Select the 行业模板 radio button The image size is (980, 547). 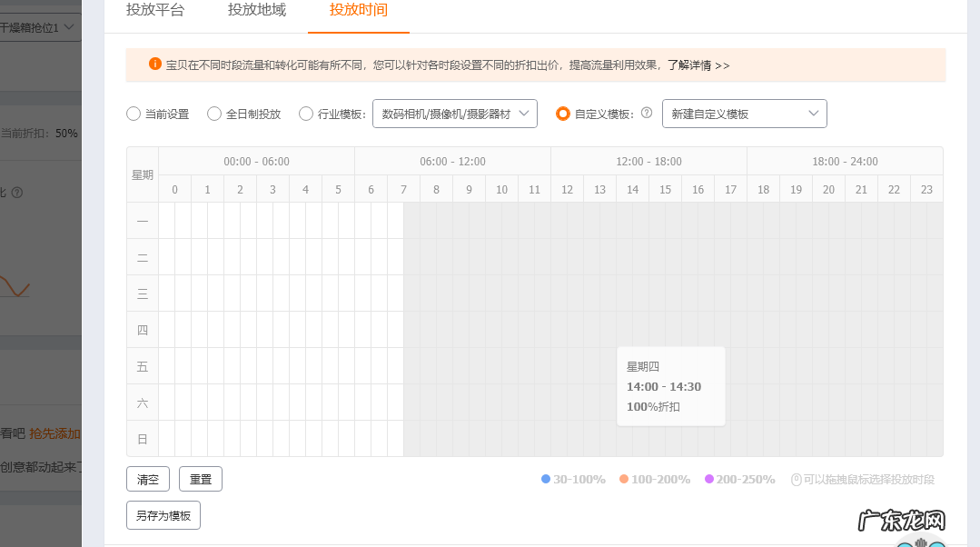(306, 114)
